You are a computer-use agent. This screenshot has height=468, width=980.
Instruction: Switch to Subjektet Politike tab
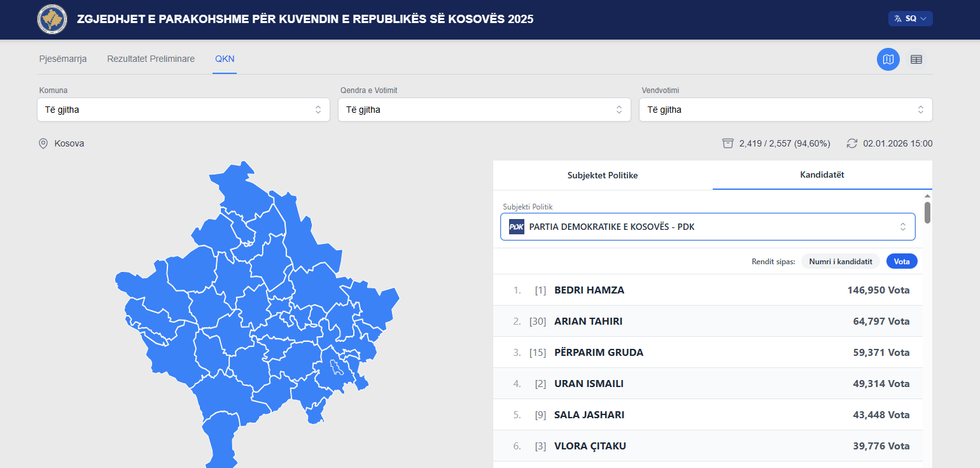[x=602, y=175]
